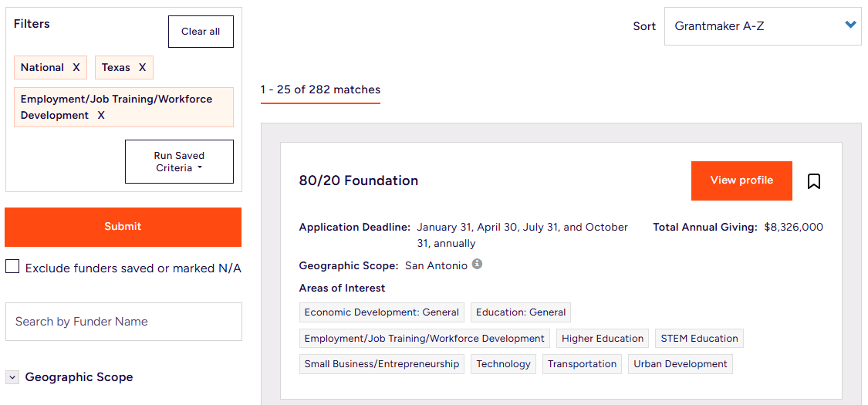Remove the Texas filter tag
This screenshot has height=405, width=868.
pyautogui.click(x=142, y=68)
